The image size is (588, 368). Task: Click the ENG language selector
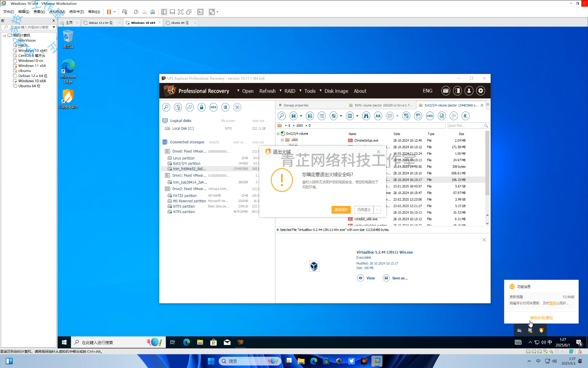pos(427,91)
